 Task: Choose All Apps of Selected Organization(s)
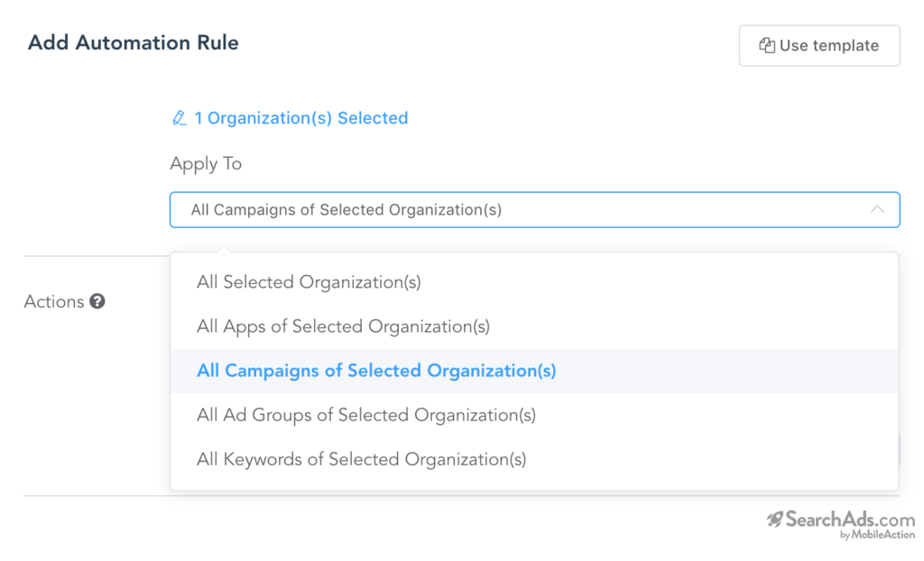click(343, 326)
